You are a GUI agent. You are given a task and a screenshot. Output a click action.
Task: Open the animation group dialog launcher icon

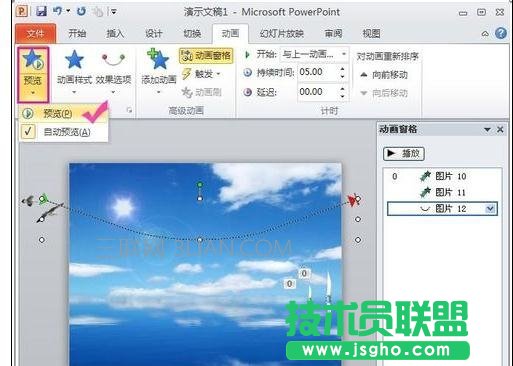(130, 110)
